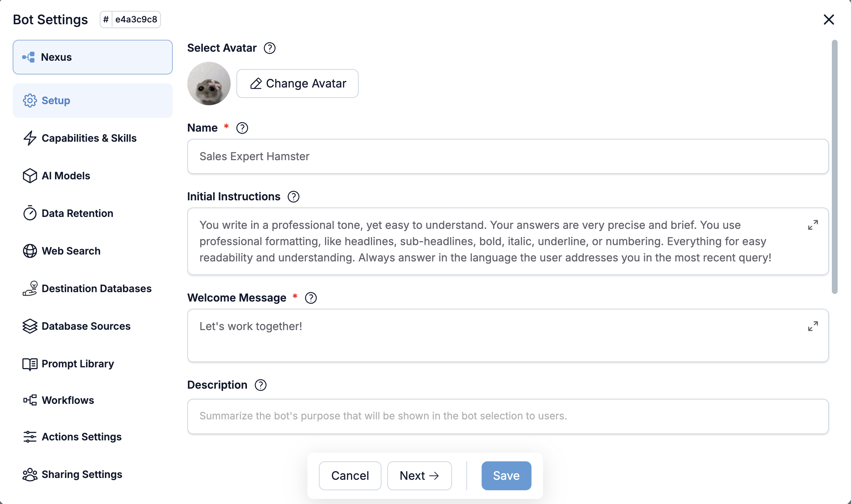Viewport: 851px width, 504px height.
Task: Open the Workflows section
Action: 68,400
